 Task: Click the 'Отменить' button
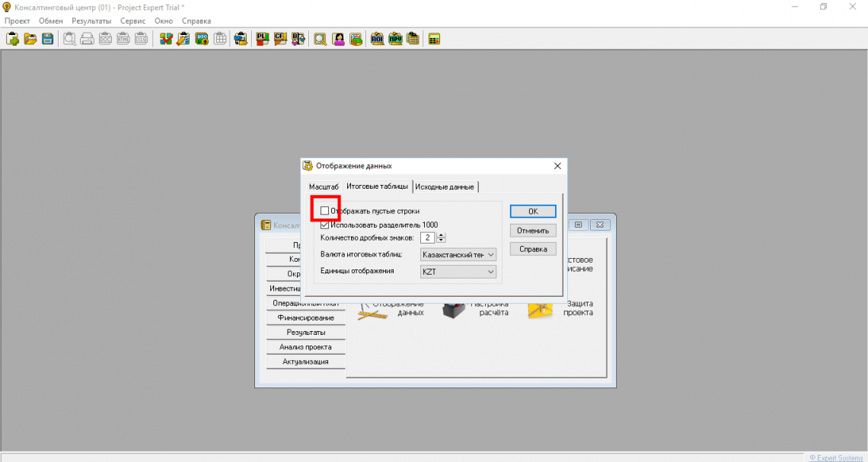pos(532,230)
